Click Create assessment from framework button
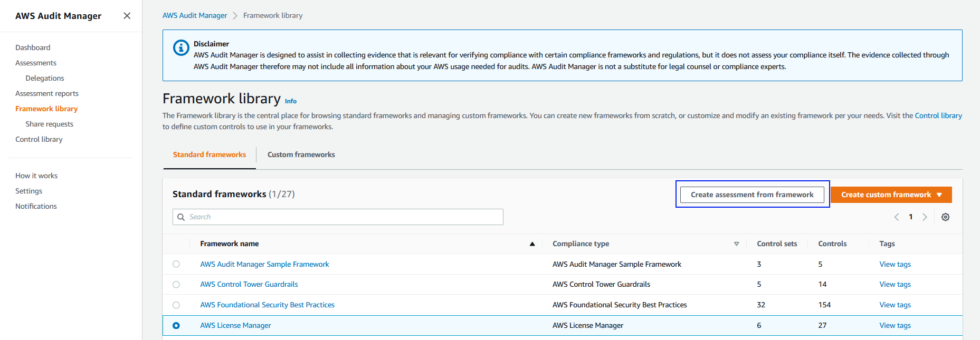The image size is (980, 340). [x=752, y=195]
